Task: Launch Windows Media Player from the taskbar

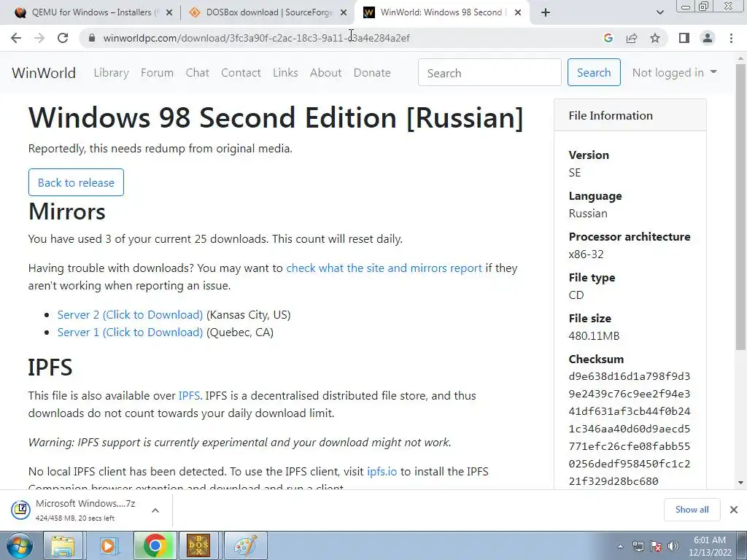Action: 108,545
